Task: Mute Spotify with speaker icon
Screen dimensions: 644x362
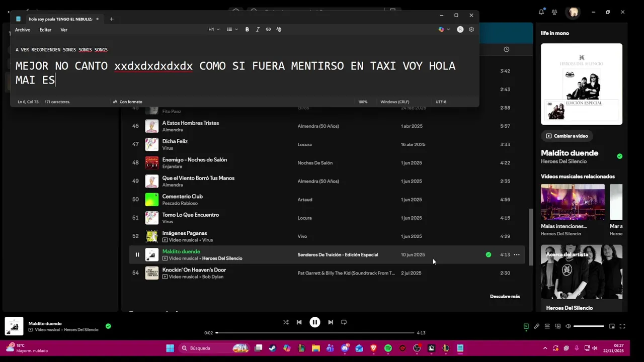Action: pos(568,326)
